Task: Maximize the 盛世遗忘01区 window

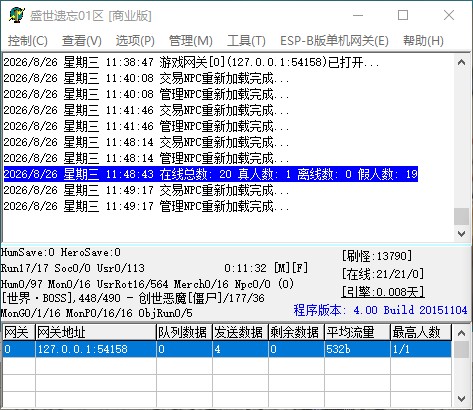Action: pyautogui.click(x=403, y=15)
